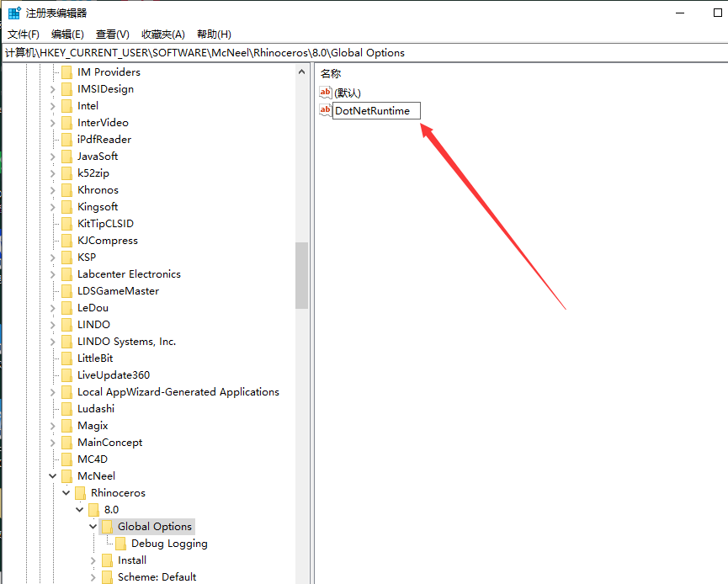Select the Install folder icon
This screenshot has height=584, width=728.
tap(107, 560)
